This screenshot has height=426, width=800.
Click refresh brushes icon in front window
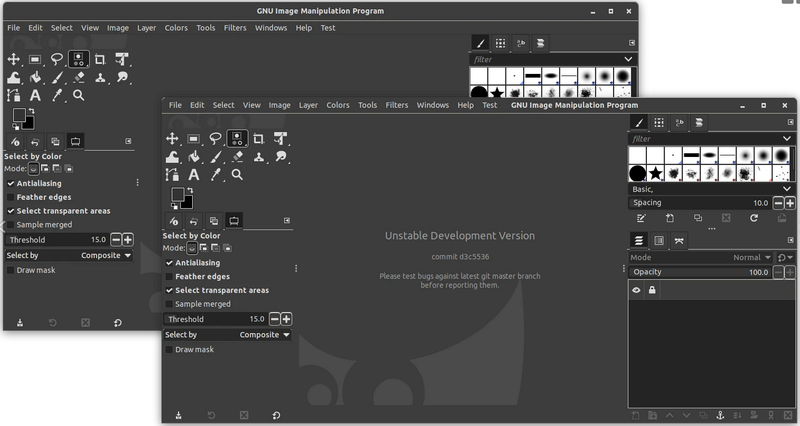click(x=754, y=218)
